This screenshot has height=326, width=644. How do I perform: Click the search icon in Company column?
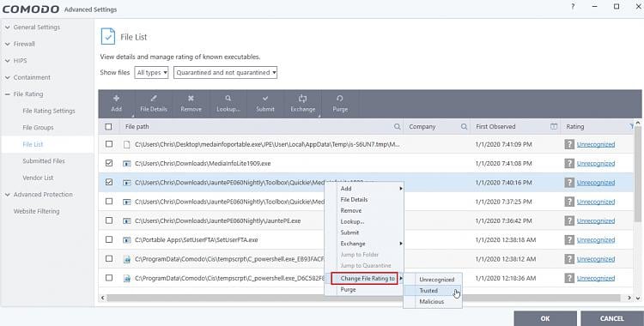tap(464, 127)
